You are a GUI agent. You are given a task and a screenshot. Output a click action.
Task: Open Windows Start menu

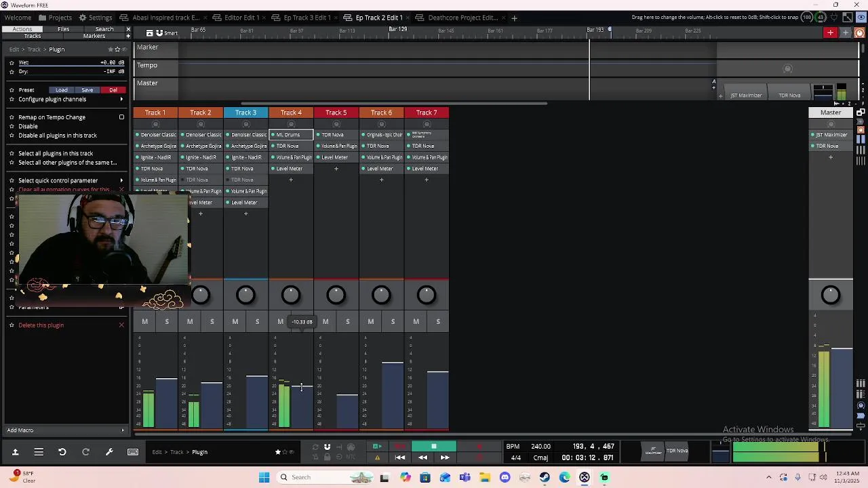pos(264,477)
